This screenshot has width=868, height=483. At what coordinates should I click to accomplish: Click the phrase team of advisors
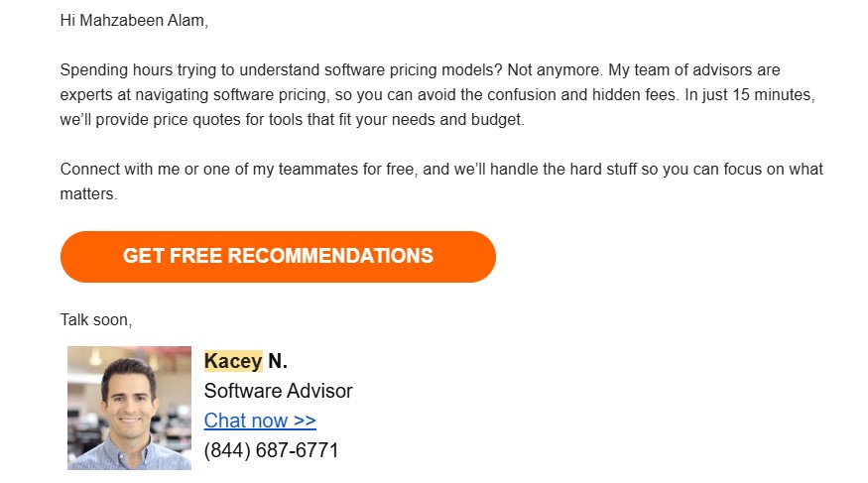click(x=693, y=69)
